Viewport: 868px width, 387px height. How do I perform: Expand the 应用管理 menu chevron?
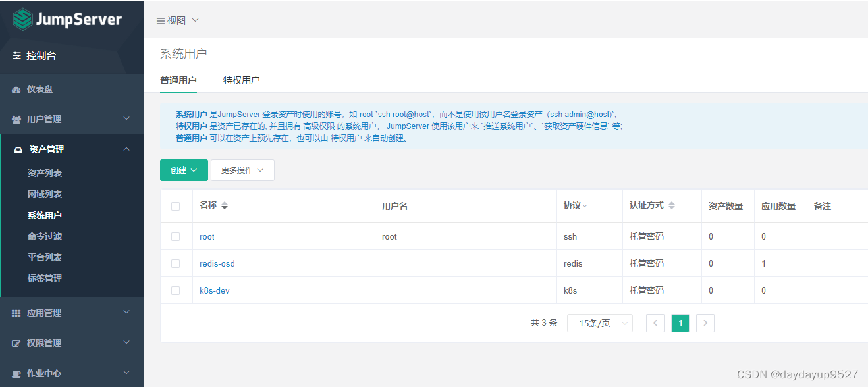click(127, 313)
